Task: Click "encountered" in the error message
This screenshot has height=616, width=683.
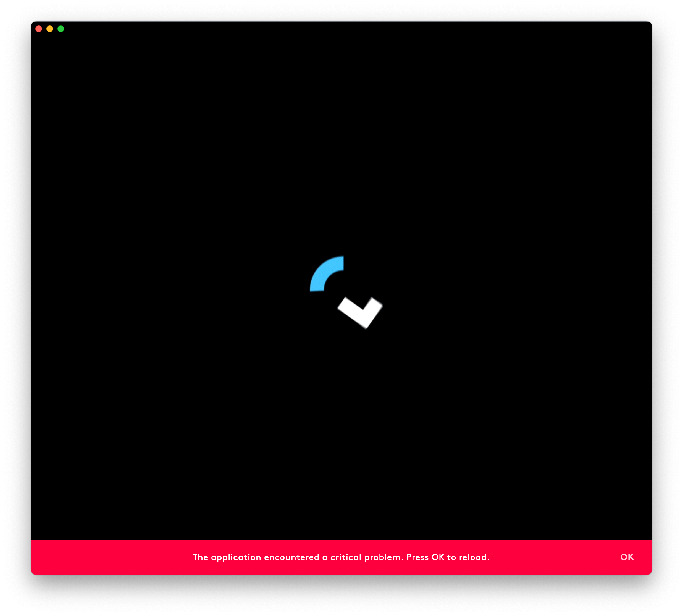Action: (291, 557)
